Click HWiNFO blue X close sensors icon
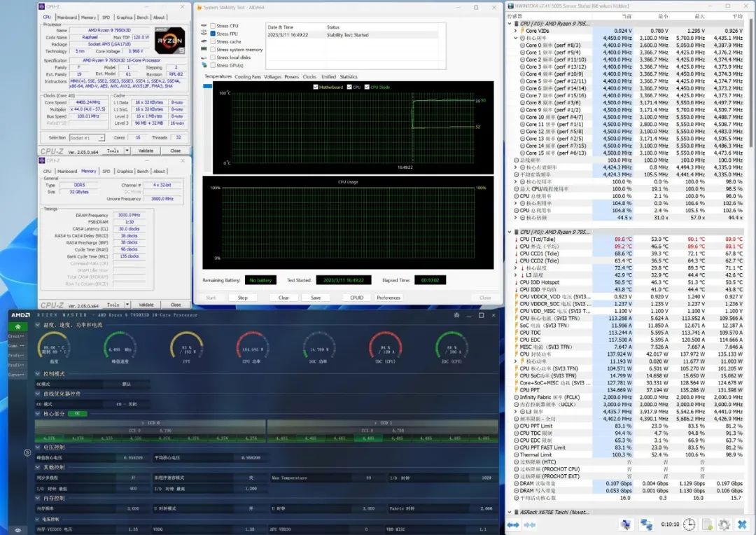Viewport: 756px width, 535px height. pos(742,524)
